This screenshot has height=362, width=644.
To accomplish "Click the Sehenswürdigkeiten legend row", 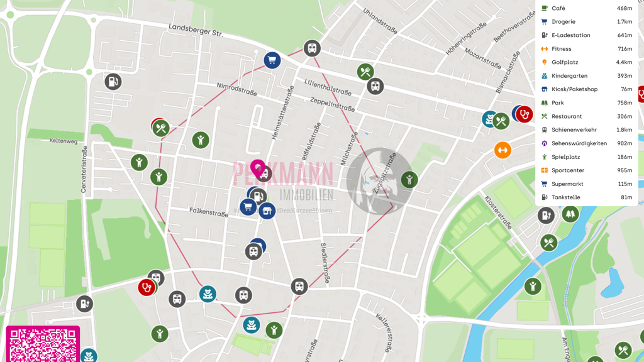I will (x=587, y=143).
